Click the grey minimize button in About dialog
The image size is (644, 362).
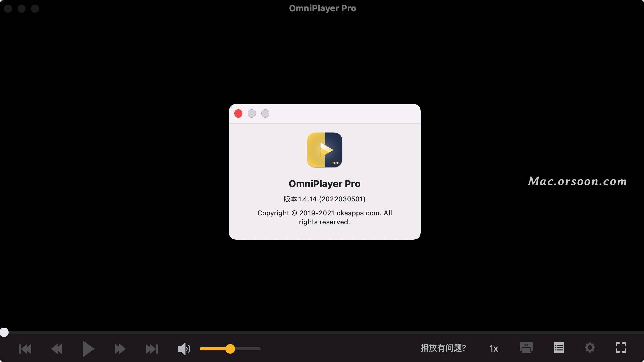tap(252, 113)
